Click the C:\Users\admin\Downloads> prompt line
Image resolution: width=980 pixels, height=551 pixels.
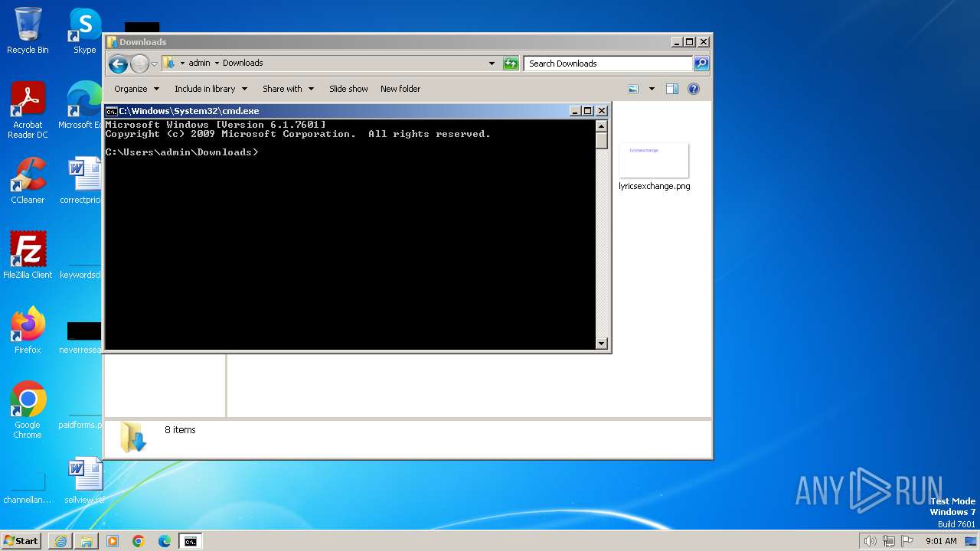coord(182,152)
